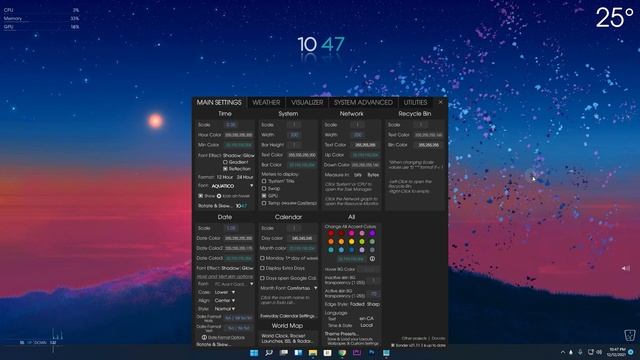
Task: Open Theme Presets
Action: click(341, 334)
